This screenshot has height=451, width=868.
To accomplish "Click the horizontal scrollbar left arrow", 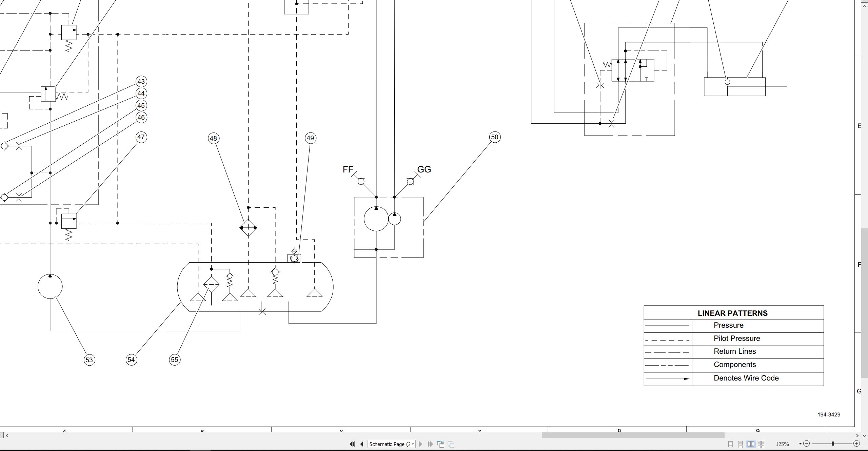I will (7, 435).
